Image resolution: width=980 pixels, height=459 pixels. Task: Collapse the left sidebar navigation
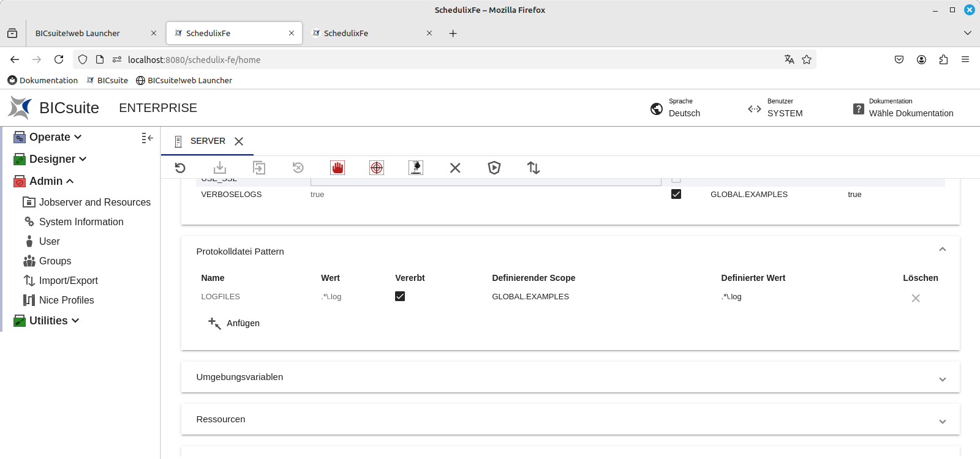point(147,138)
